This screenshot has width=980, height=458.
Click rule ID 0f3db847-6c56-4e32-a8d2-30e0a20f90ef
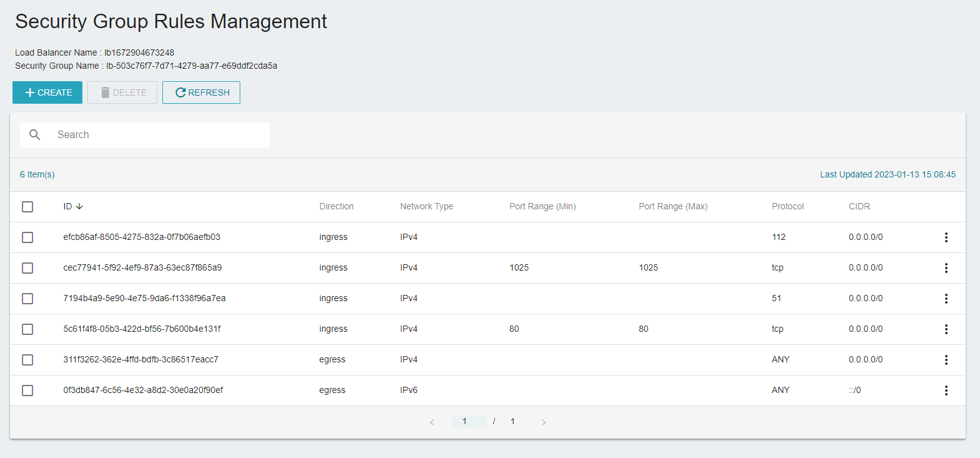[x=143, y=391]
